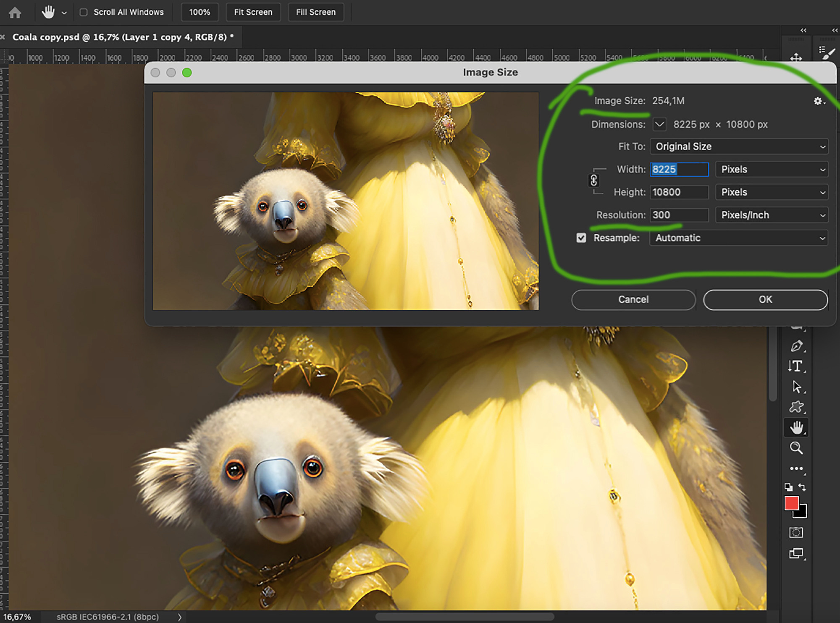Select the Coala copy.psd document tab
840x623 pixels.
(122, 37)
